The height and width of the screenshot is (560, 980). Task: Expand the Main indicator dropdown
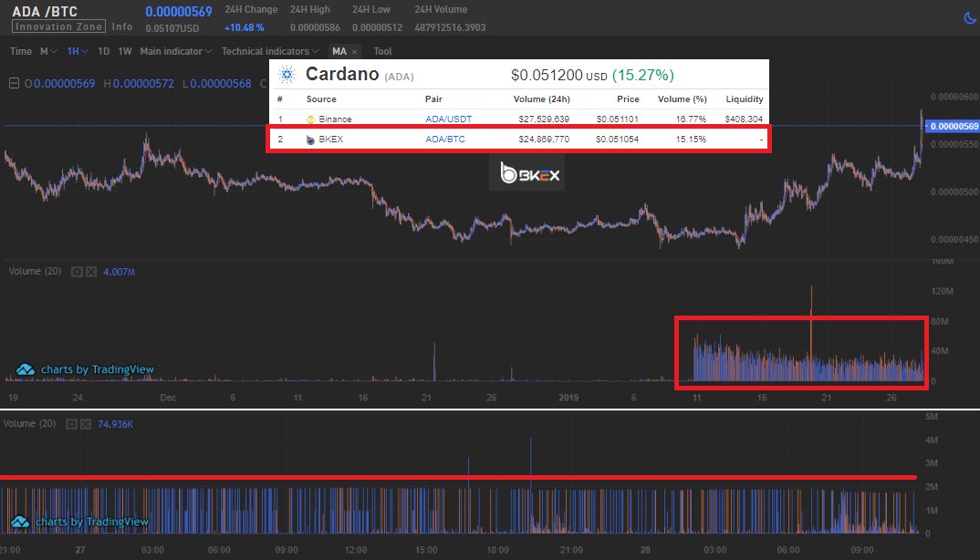[x=175, y=51]
